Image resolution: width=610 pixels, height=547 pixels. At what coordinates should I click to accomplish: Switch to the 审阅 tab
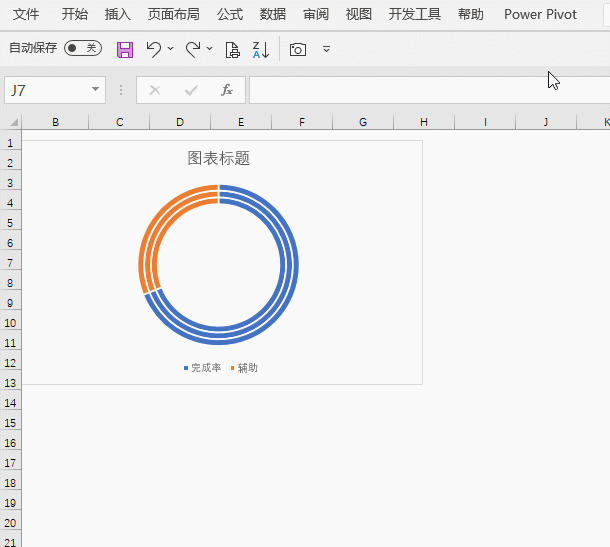(316, 14)
